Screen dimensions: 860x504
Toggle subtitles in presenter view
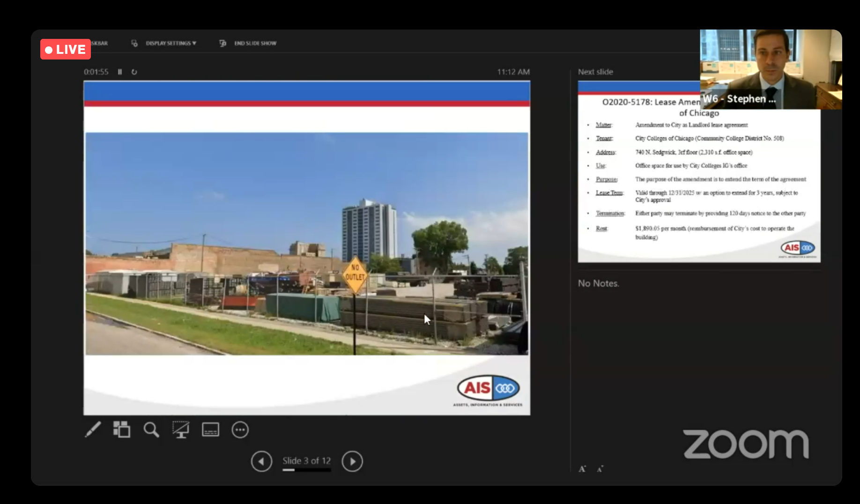pyautogui.click(x=210, y=430)
